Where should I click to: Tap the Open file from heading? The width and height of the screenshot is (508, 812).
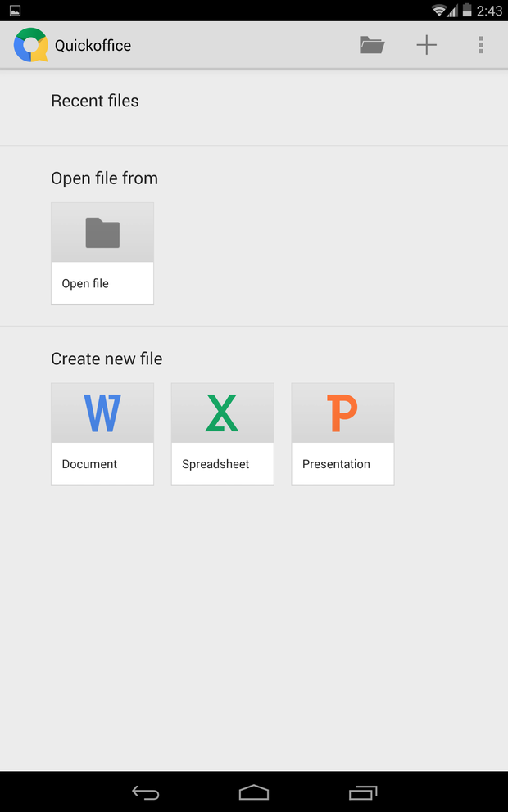click(x=104, y=178)
